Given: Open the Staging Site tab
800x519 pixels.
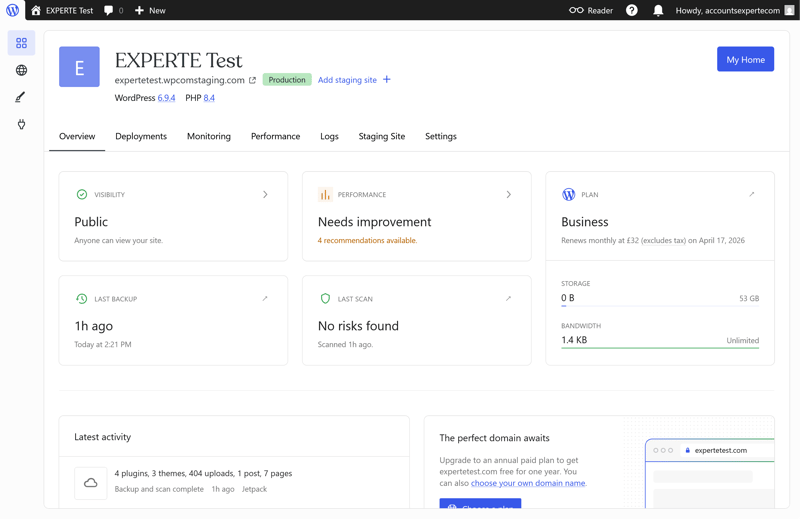Looking at the screenshot, I should click(382, 136).
